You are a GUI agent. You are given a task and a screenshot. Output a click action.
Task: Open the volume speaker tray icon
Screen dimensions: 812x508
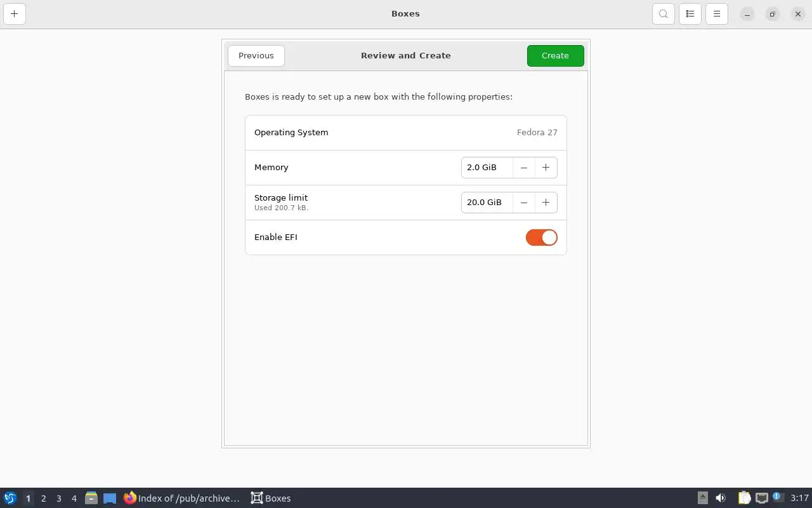[x=720, y=498]
